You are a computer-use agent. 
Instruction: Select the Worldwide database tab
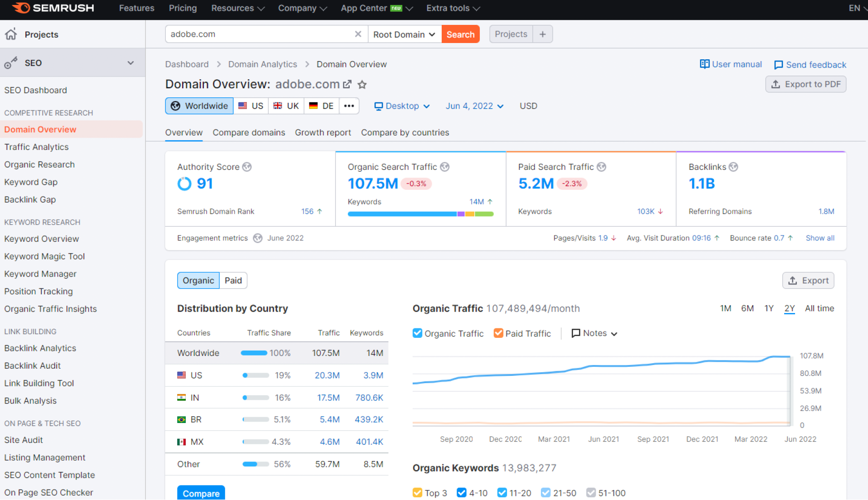point(199,106)
